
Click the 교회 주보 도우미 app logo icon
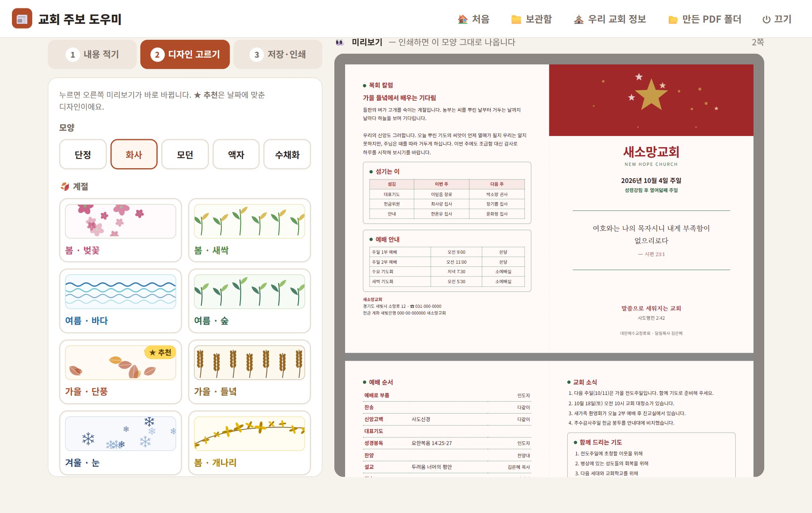(22, 18)
